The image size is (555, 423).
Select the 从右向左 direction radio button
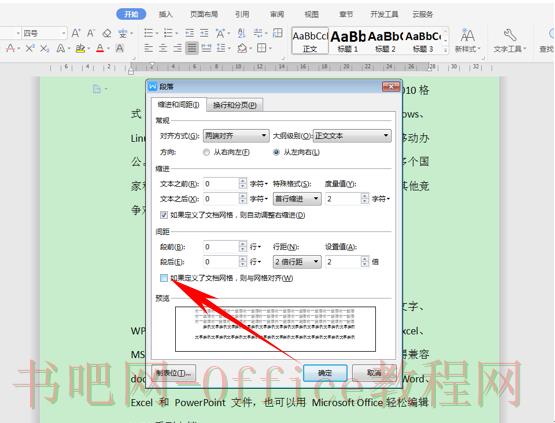click(x=206, y=152)
